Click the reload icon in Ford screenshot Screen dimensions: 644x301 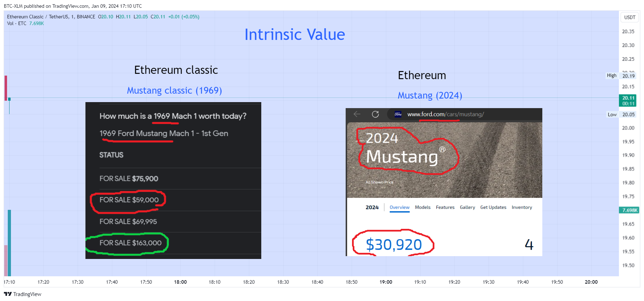pos(375,114)
